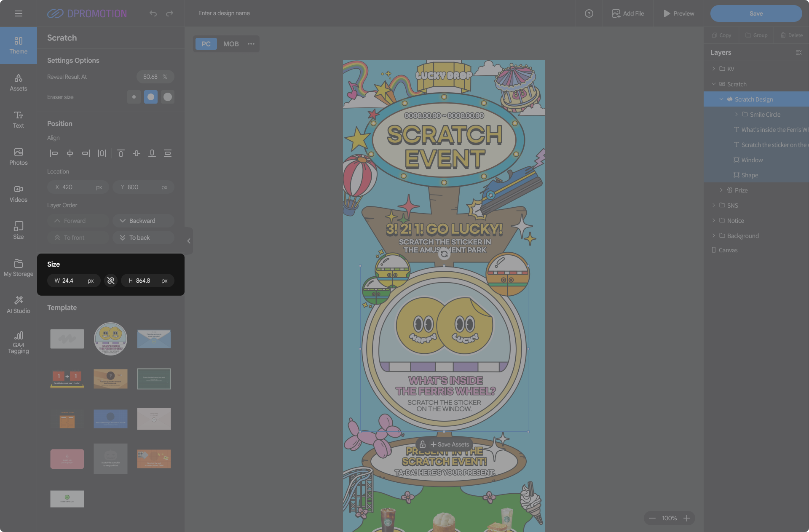Screen dimensions: 809x532
Task: Click the Backward layer order button
Action: [143, 221]
